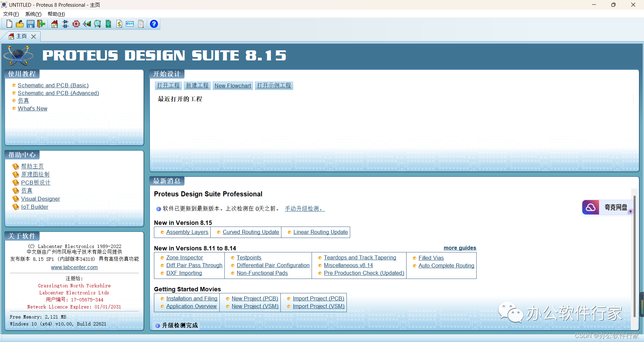Open Teardrops and Track Tapering guide
Screen dimensions: 644x342
tap(360, 257)
